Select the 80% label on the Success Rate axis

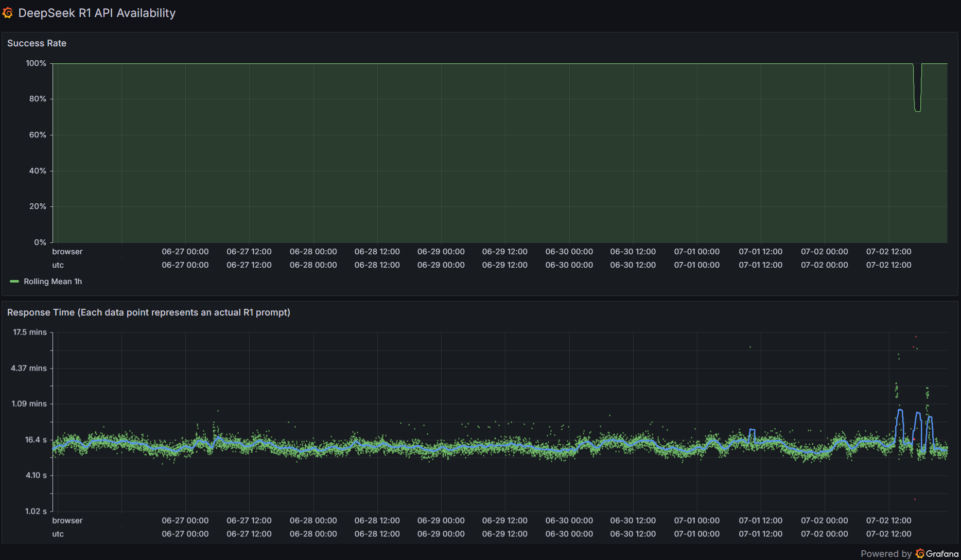point(38,99)
